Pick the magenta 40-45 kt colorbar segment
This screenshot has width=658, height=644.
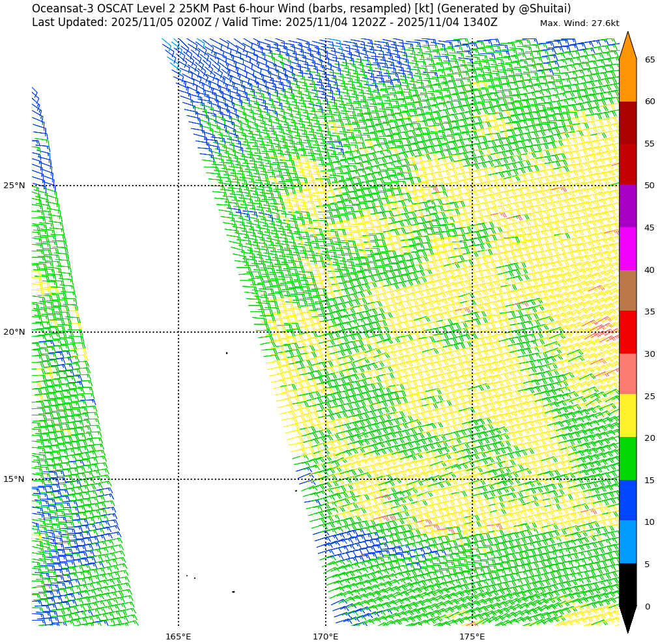click(x=627, y=249)
